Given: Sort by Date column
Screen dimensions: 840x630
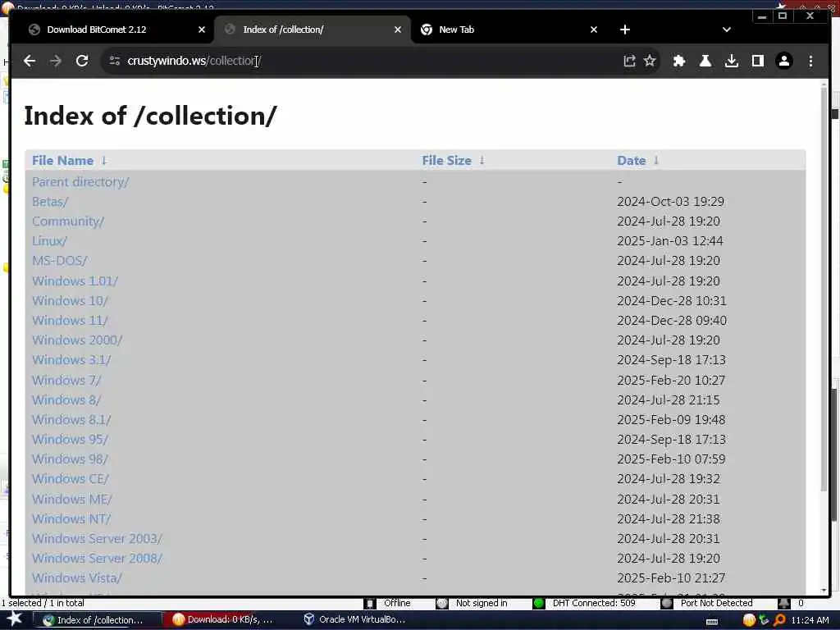Looking at the screenshot, I should pos(631,161).
